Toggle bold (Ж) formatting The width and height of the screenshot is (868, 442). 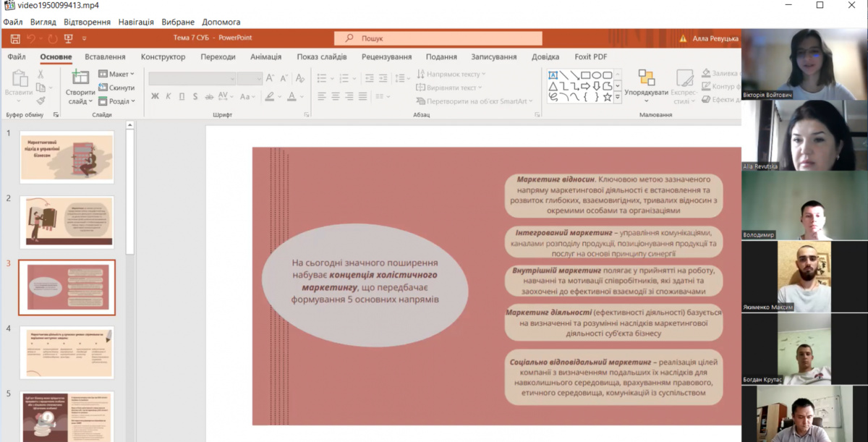pyautogui.click(x=155, y=96)
